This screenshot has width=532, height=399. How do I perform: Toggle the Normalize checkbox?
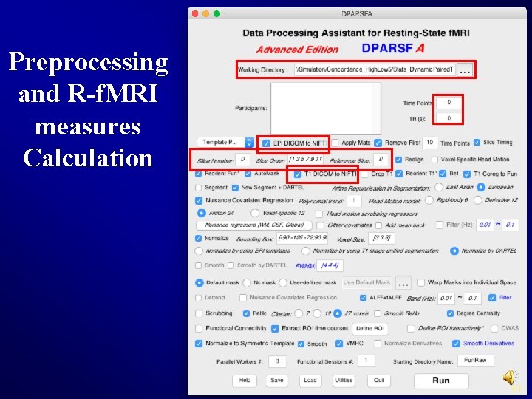point(199,239)
